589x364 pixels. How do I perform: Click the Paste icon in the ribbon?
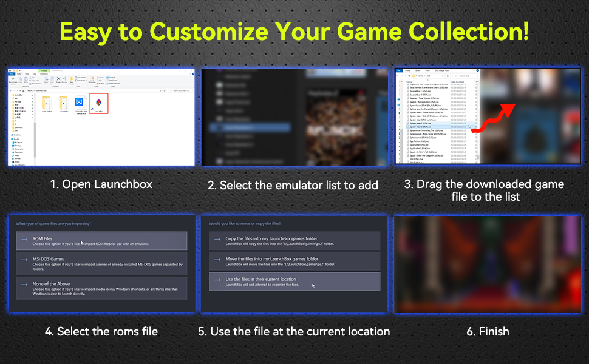(26, 80)
